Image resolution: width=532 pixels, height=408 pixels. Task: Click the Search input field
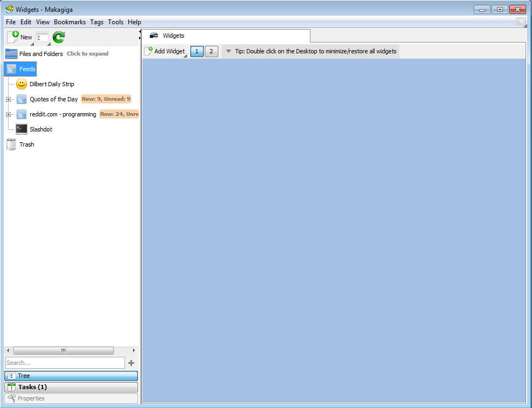pos(65,363)
